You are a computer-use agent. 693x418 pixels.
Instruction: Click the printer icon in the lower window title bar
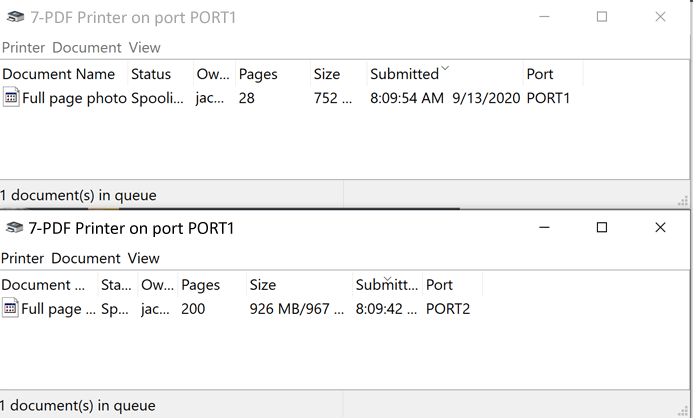14,228
